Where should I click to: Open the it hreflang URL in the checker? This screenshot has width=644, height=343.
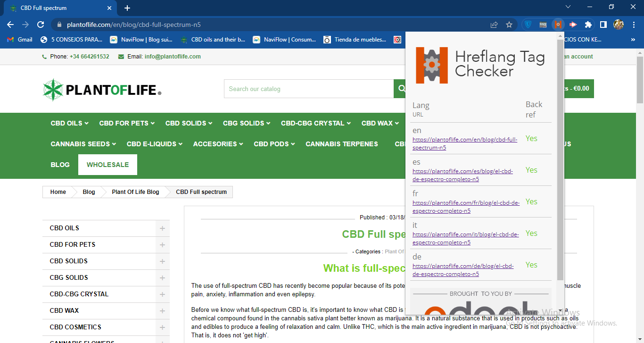(x=466, y=238)
